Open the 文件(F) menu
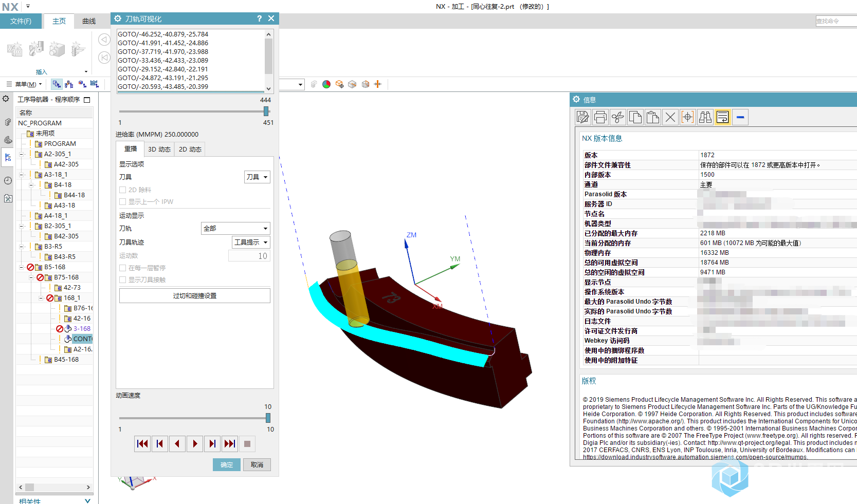 pyautogui.click(x=21, y=21)
